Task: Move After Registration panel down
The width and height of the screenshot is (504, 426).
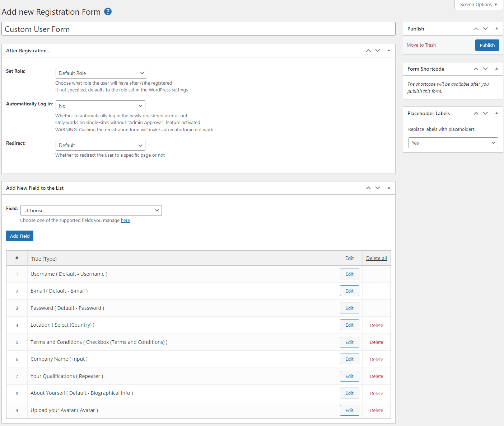Action: [378, 51]
